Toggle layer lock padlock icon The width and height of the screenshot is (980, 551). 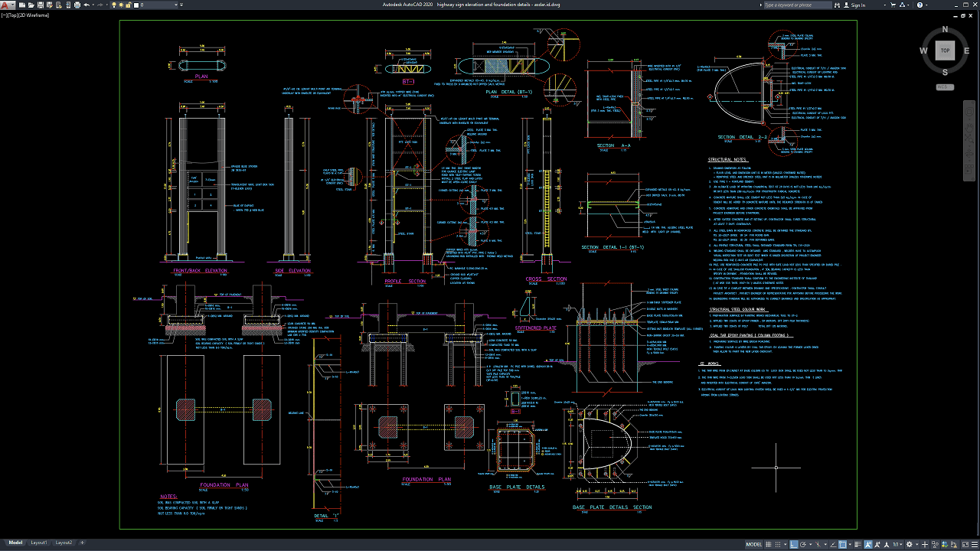tap(128, 5)
